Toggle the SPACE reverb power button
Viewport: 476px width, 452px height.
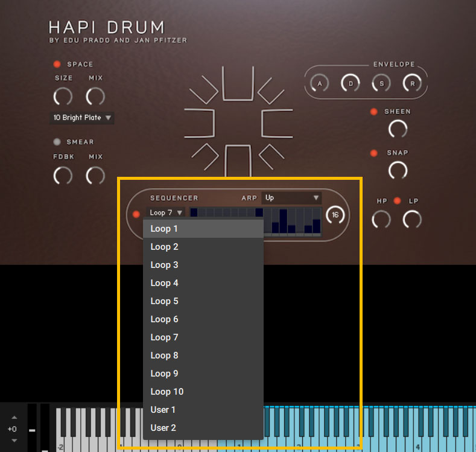(57, 64)
